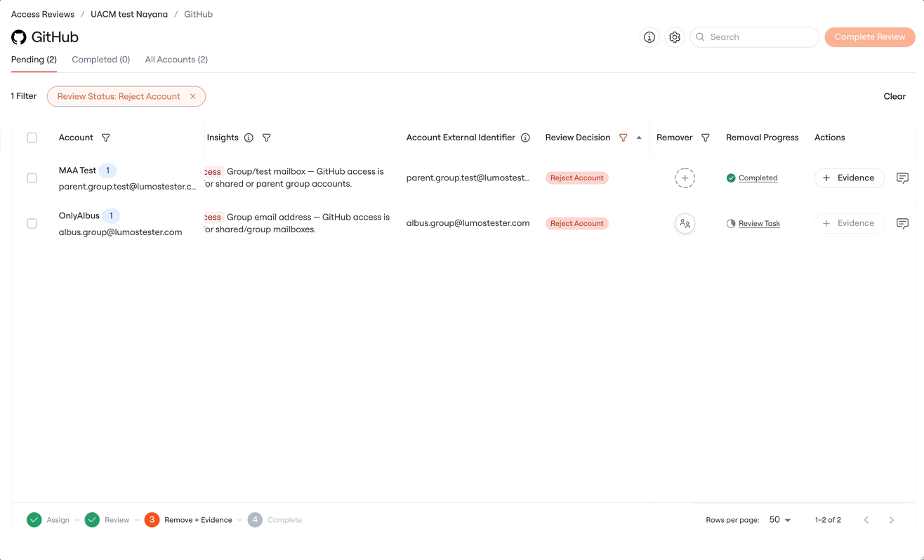924x560 pixels.
Task: Click the Complete Review button
Action: (x=870, y=37)
